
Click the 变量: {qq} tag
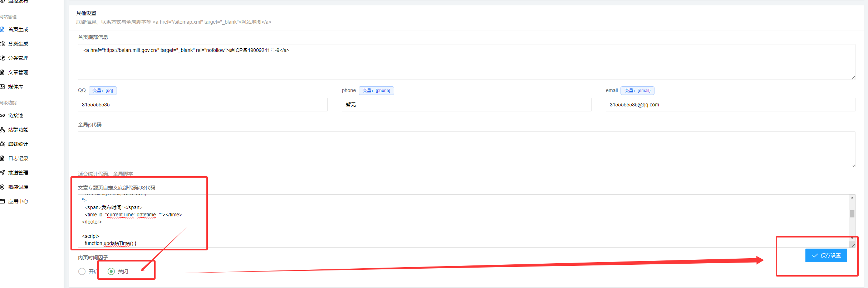[103, 91]
